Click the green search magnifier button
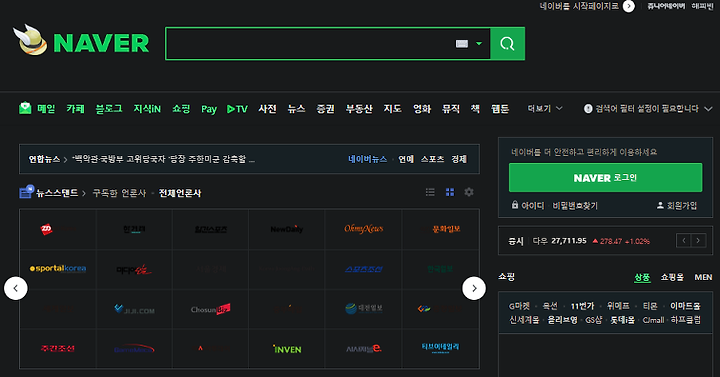This screenshot has height=377, width=720. [x=507, y=44]
